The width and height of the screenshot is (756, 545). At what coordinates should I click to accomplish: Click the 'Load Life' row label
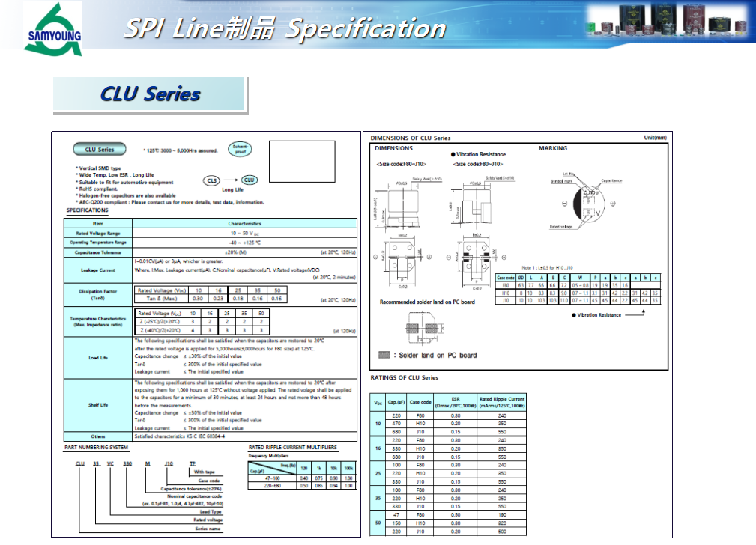[x=98, y=358]
